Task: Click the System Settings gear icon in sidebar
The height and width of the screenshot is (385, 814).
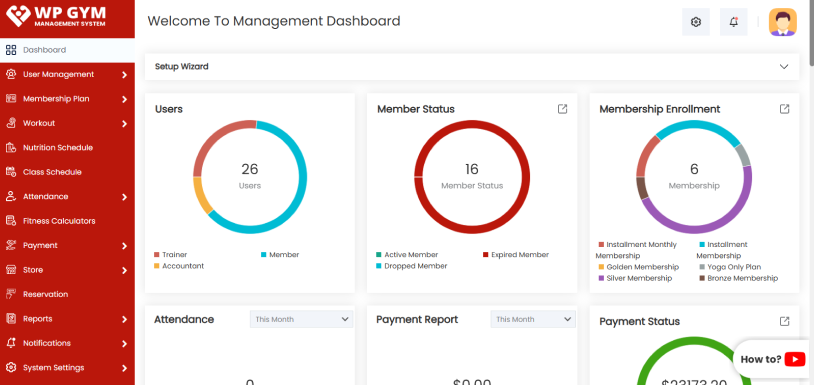Action: point(11,367)
